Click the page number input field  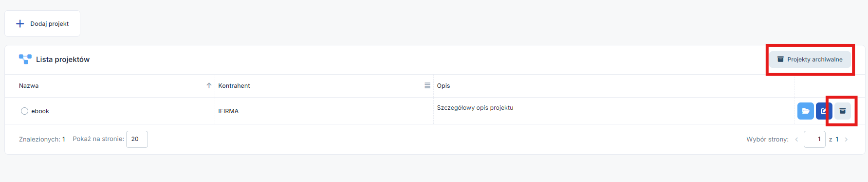(x=814, y=139)
